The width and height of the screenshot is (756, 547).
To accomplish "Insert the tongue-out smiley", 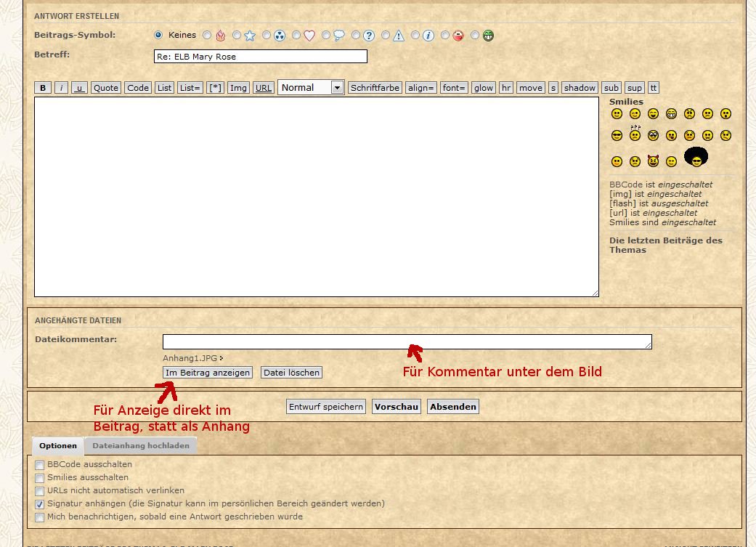I will click(671, 136).
